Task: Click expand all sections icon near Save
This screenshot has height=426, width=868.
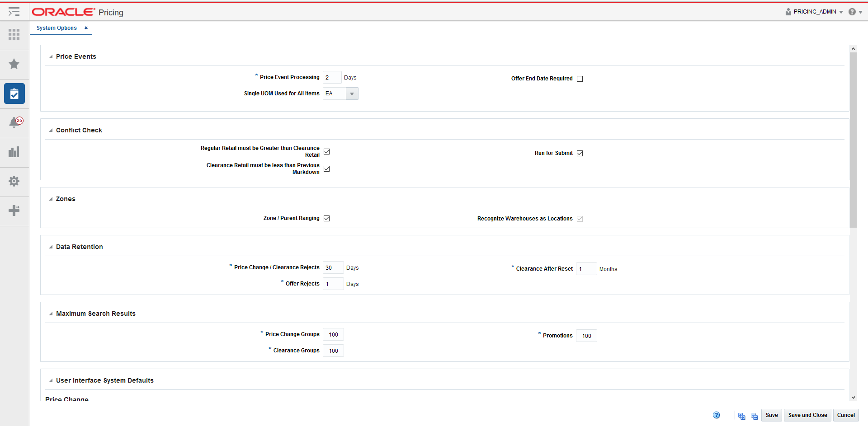Action: click(x=742, y=416)
